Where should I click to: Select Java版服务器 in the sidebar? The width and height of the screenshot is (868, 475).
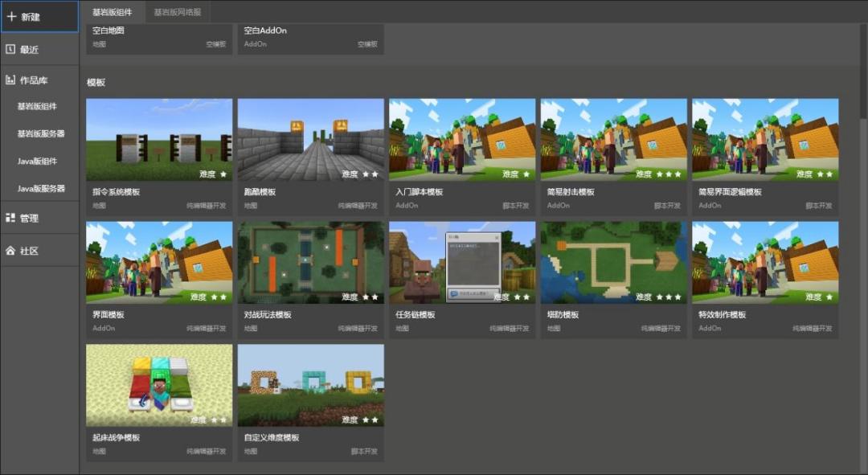tap(41, 188)
